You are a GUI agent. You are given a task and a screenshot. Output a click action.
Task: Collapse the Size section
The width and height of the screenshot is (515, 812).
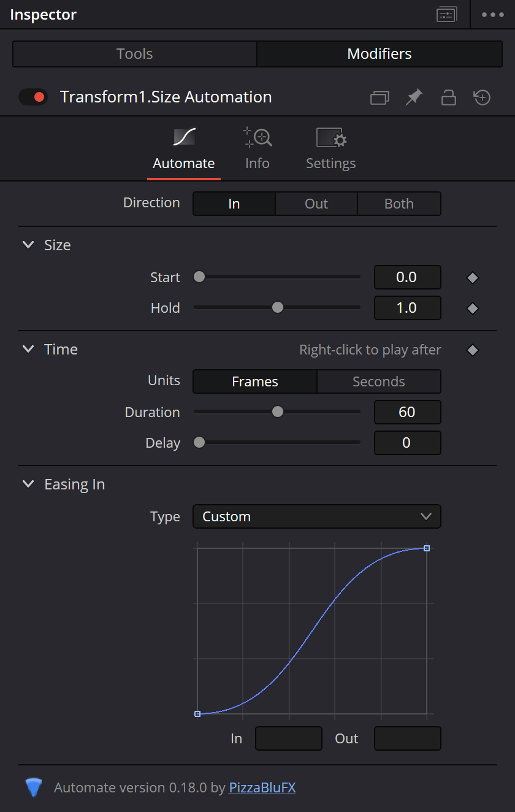click(x=28, y=245)
